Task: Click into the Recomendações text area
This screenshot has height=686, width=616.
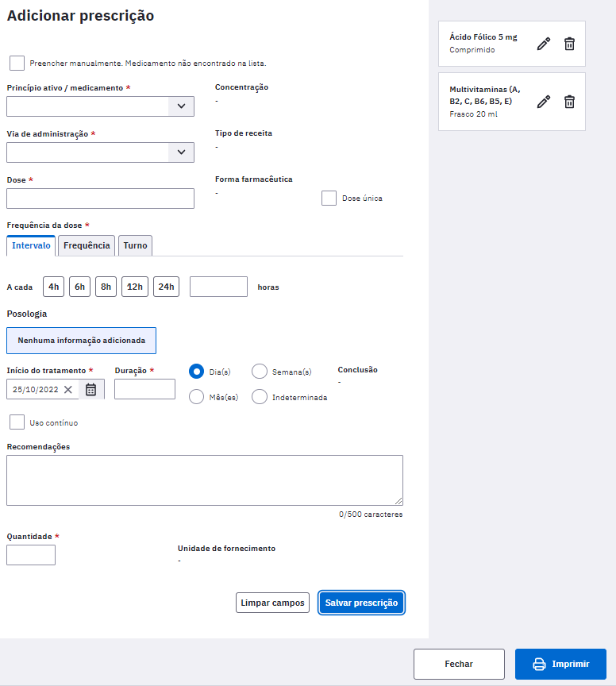Action: (x=205, y=480)
